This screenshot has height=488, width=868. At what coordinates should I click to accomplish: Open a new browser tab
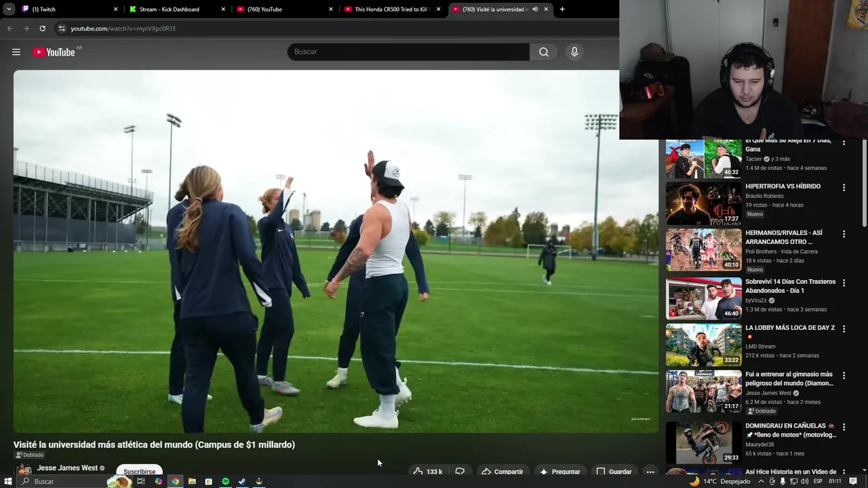pyautogui.click(x=562, y=9)
